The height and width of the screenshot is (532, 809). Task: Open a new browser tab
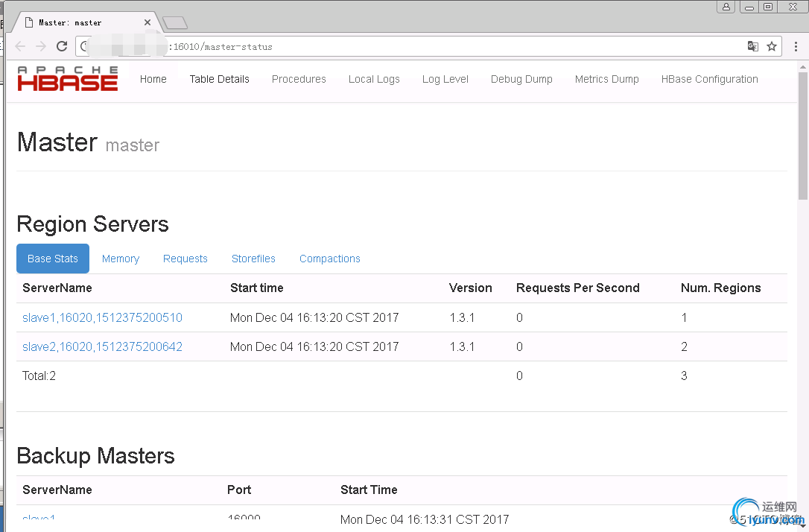point(175,22)
